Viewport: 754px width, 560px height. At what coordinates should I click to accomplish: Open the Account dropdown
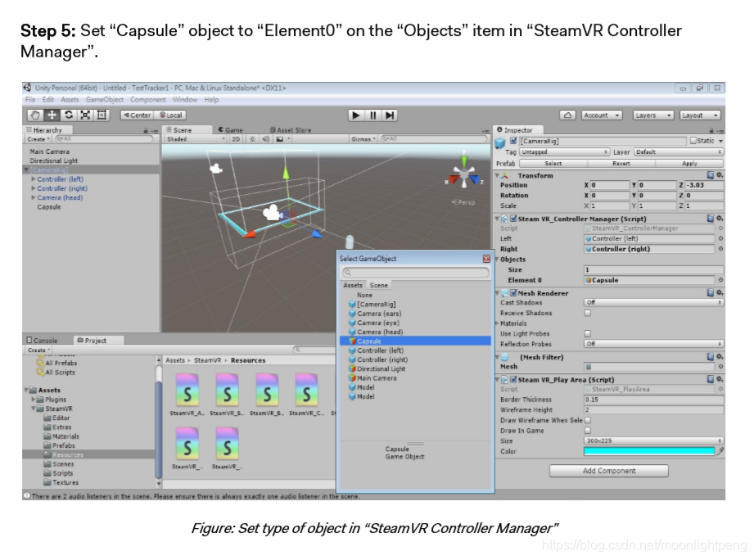[602, 115]
